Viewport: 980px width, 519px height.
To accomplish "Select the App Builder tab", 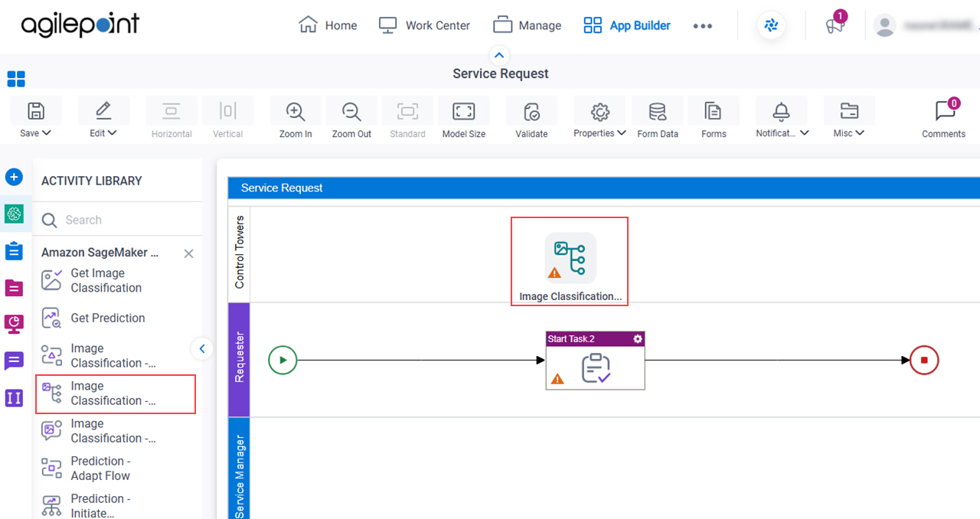I will coord(627,25).
